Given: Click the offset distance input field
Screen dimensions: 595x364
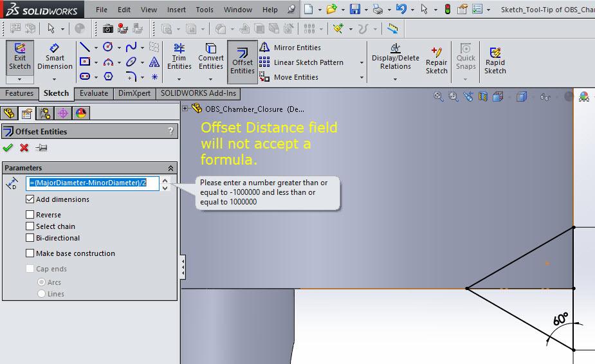Looking at the screenshot, I should [93, 183].
